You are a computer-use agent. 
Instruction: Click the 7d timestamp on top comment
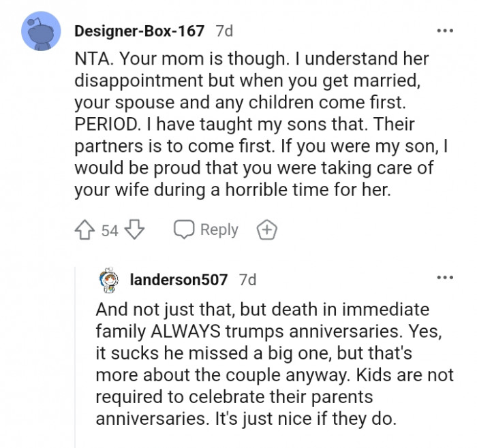point(224,31)
